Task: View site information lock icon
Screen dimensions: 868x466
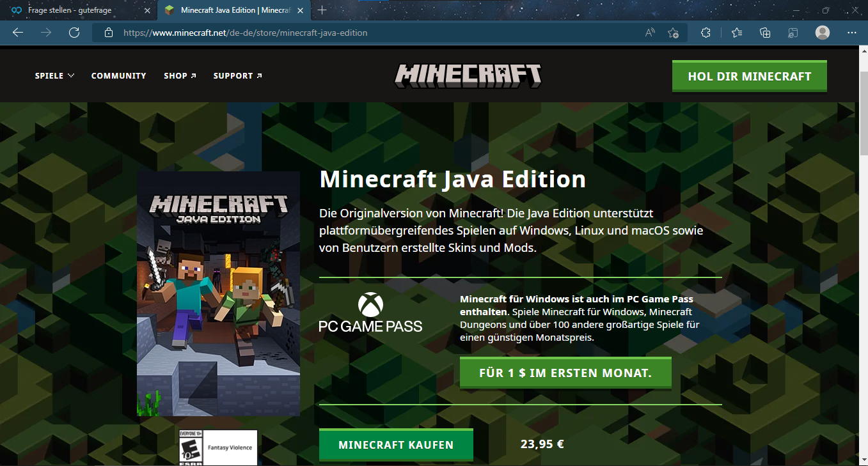Action: click(x=109, y=33)
